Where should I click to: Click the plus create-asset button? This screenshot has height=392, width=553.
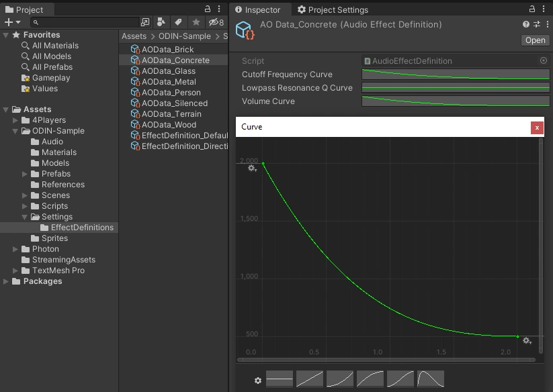12,22
